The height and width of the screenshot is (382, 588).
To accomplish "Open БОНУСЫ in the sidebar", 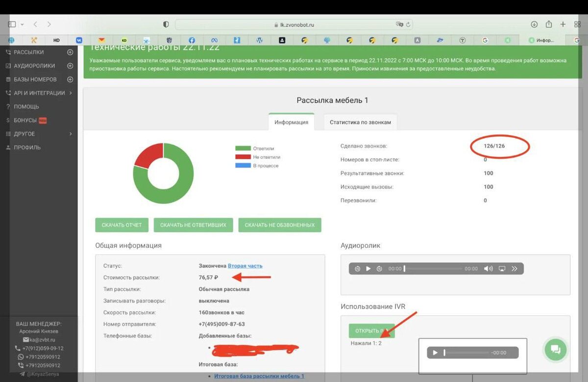I will (25, 120).
